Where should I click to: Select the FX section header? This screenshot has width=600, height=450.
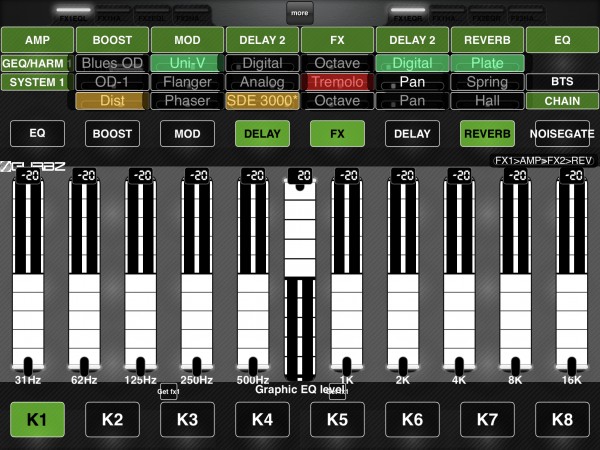(338, 40)
